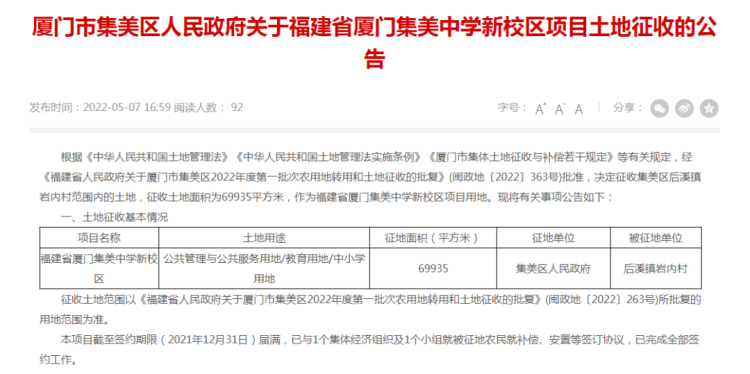Image resolution: width=750 pixels, height=374 pixels.
Task: Click the 字号： label
Action: 512,108
